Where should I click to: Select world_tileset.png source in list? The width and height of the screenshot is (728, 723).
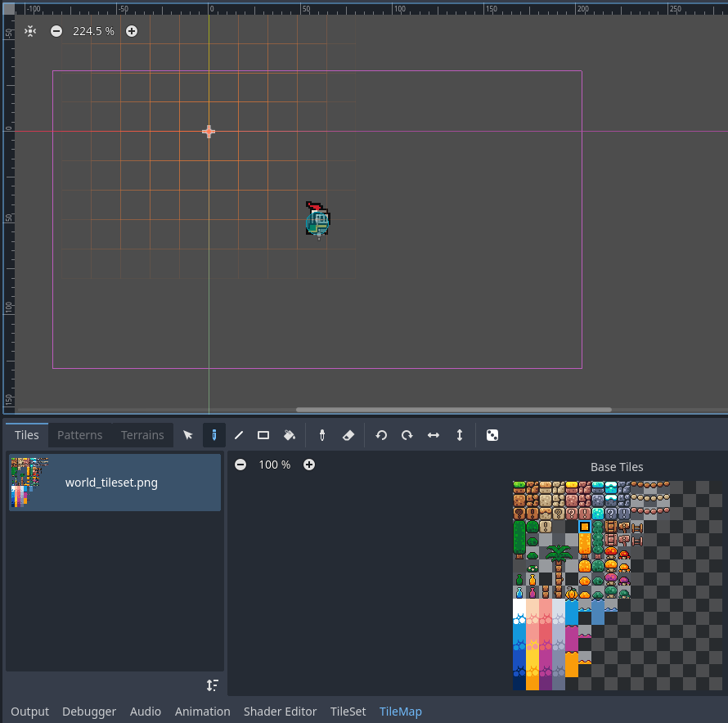pos(115,483)
